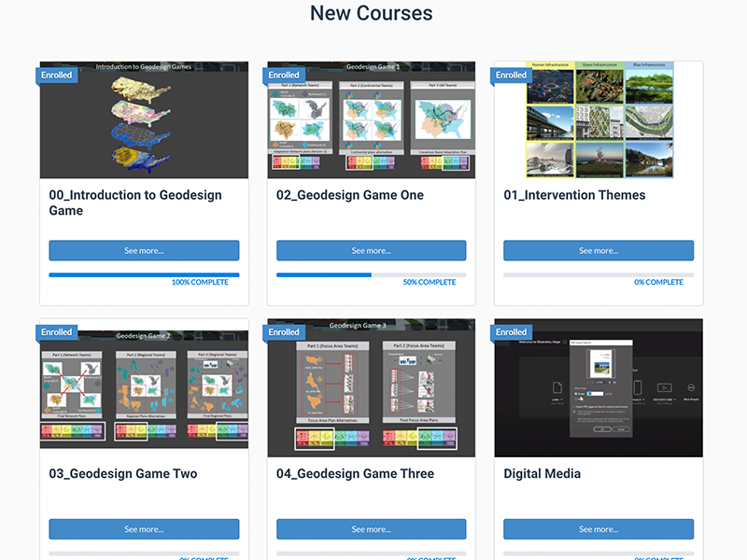Click the progress bar for 02_Geodesign Game One
This screenshot has height=560, width=747.
coord(371,274)
